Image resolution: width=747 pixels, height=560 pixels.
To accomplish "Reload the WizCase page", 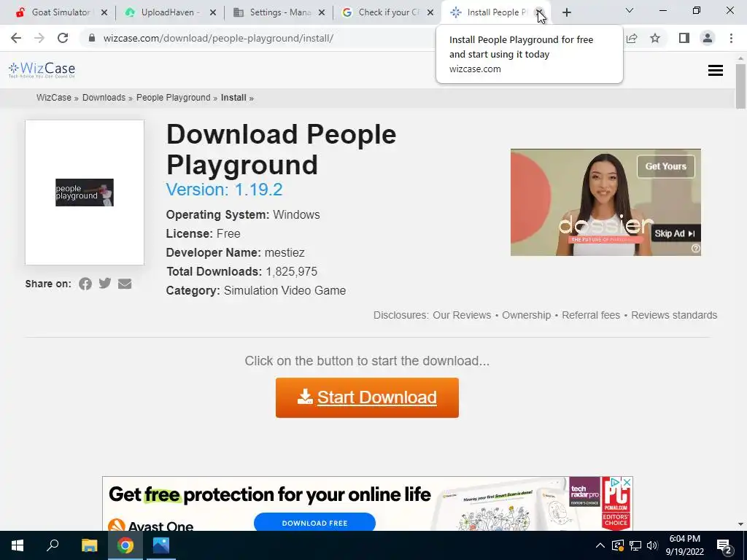I will pos(63,38).
